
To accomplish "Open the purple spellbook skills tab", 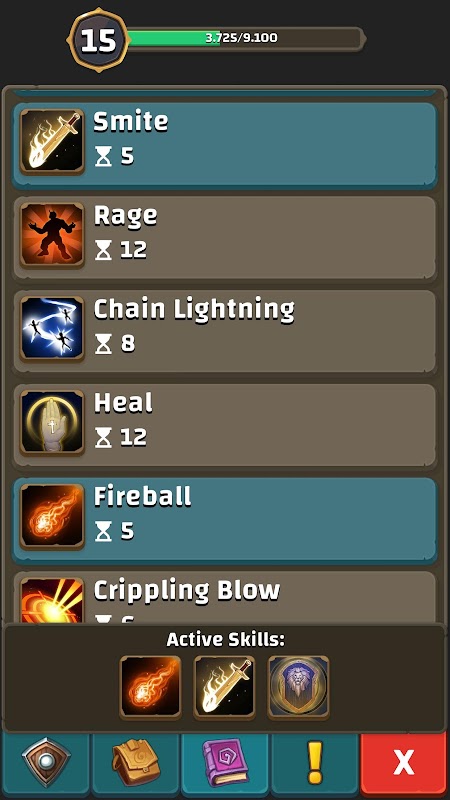I will 226,763.
